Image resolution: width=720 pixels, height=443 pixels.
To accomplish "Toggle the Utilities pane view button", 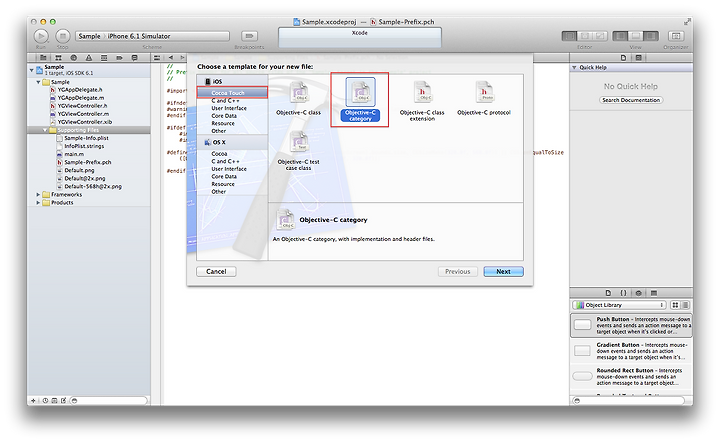I will [651, 36].
